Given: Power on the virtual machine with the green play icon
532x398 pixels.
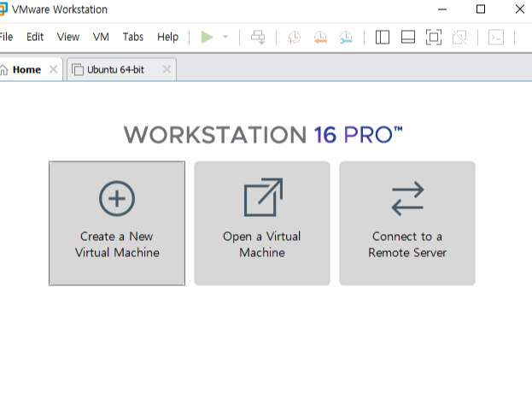Looking at the screenshot, I should pos(207,37).
